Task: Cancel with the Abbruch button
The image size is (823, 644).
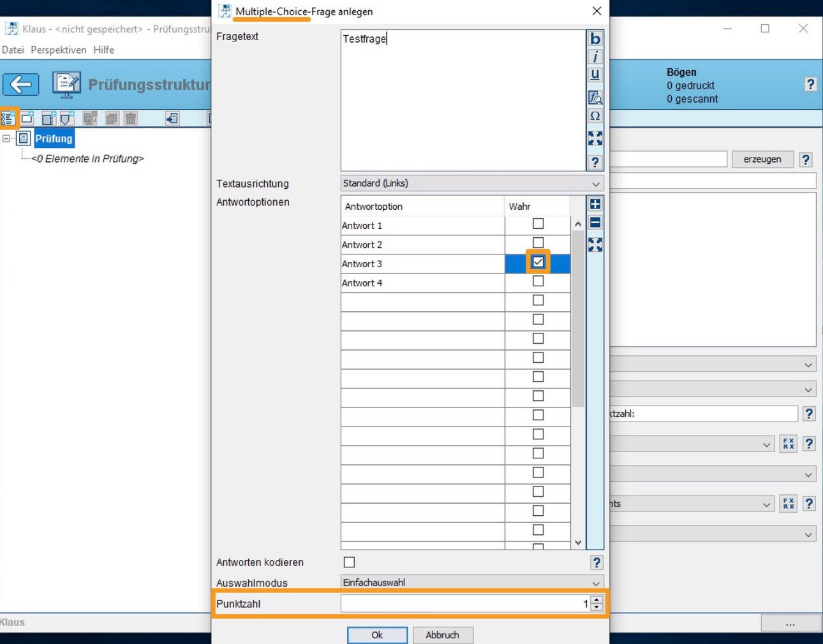Action: click(x=442, y=635)
